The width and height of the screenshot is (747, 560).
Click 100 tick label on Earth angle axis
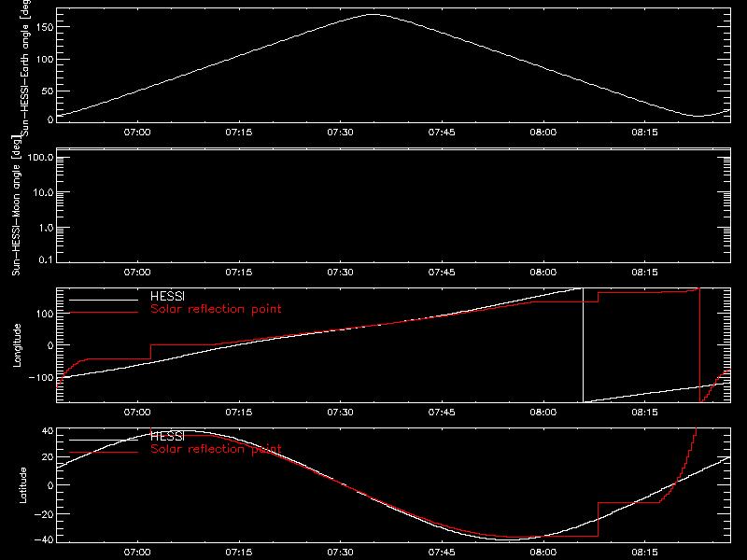(44, 60)
